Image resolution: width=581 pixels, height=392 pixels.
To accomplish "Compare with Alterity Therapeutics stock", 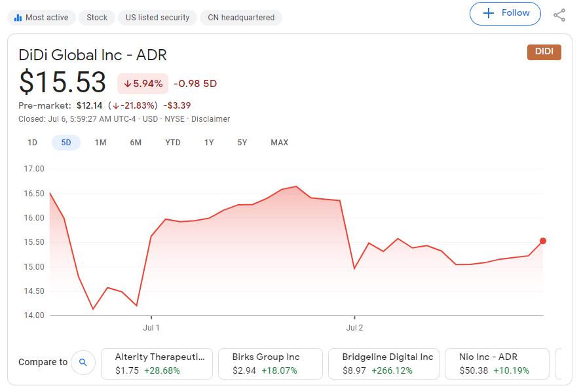I will point(157,364).
